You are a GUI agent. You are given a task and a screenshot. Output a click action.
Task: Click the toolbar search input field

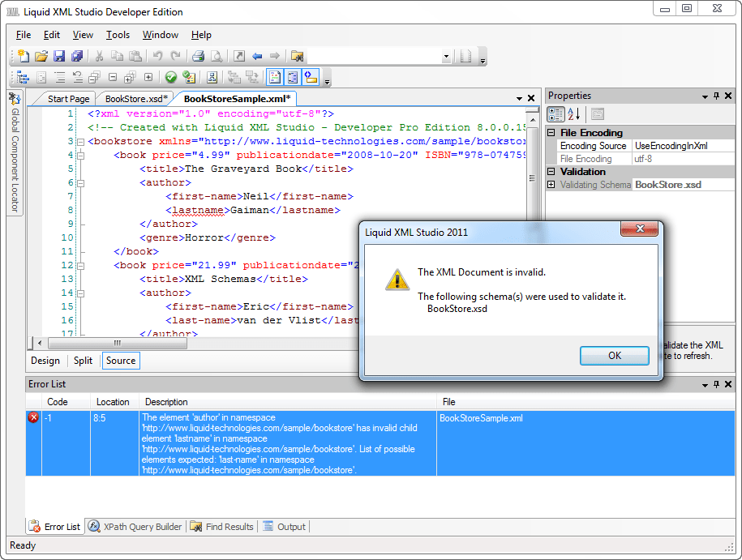374,57
